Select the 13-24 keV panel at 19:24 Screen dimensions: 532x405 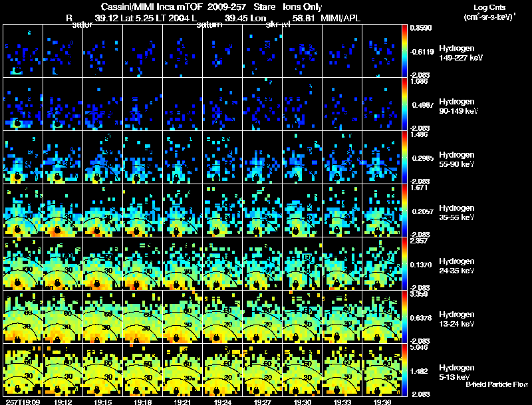tap(223, 317)
